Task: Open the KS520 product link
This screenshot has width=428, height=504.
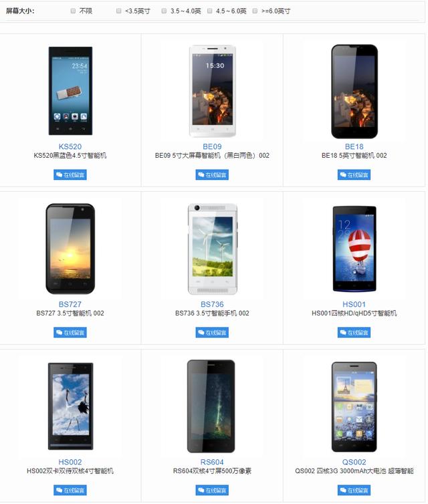Action: [x=70, y=146]
